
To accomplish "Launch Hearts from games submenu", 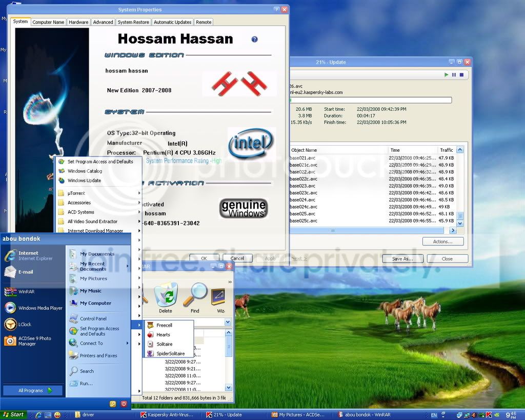I will pyautogui.click(x=169, y=334).
